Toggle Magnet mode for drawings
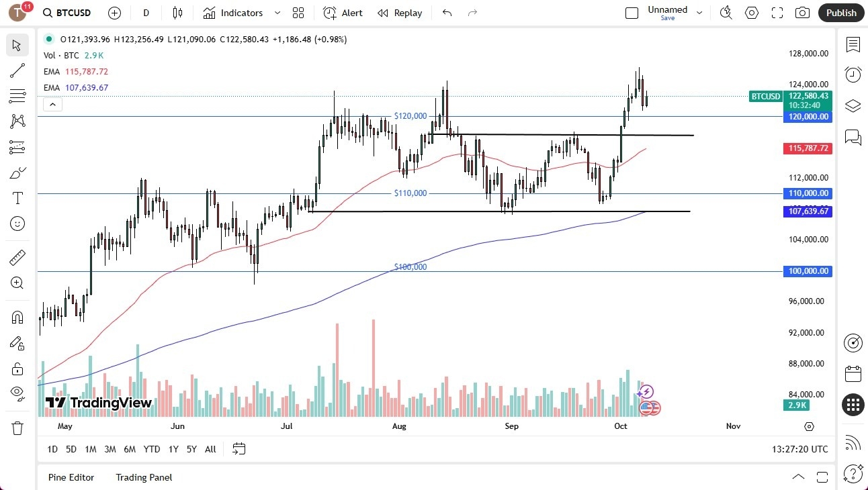Screen dimensions: 868x490 click(17, 317)
